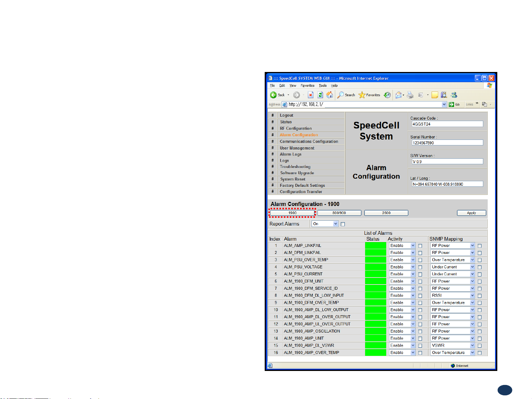Viewport: 532px width, 399px height.
Task: Click the status bar page icon at left
Action: 270,366
